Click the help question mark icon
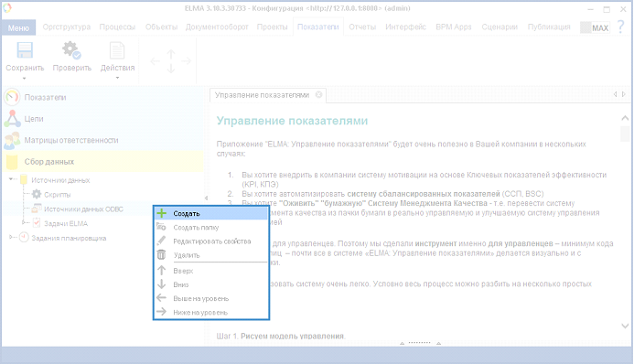The image size is (634, 364). click(620, 27)
